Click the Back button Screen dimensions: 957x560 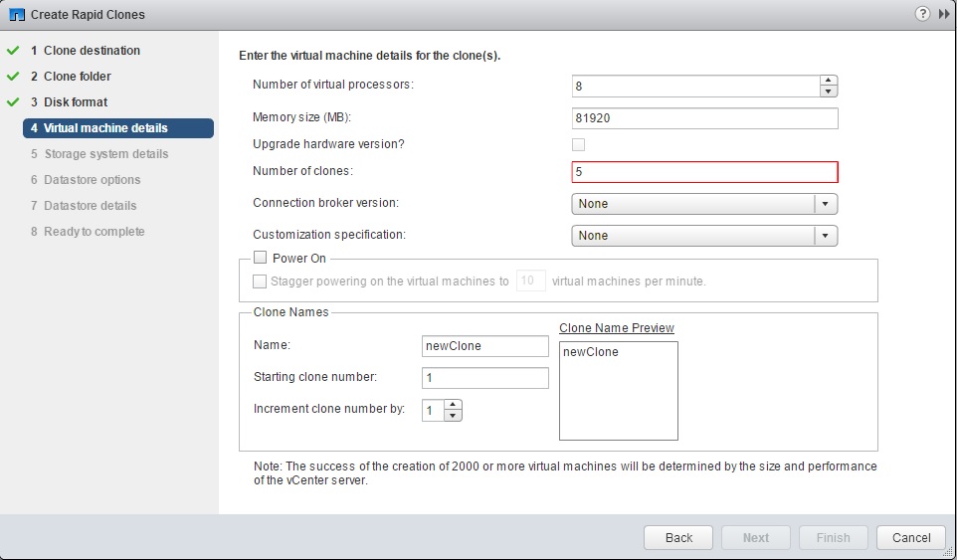pyautogui.click(x=678, y=537)
